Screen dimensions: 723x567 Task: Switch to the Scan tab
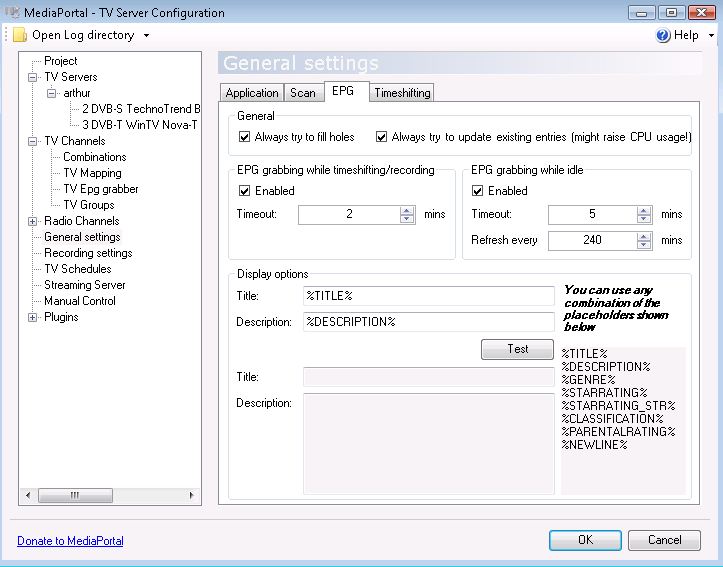[302, 93]
